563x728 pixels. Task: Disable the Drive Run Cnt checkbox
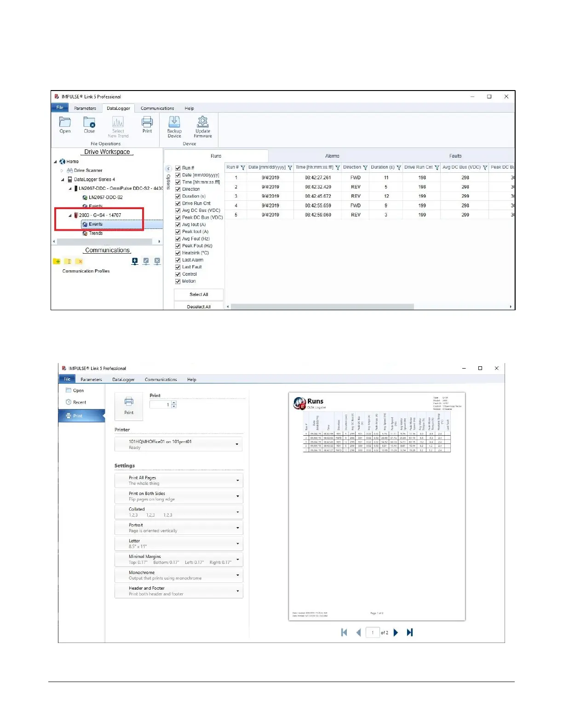[x=178, y=203]
